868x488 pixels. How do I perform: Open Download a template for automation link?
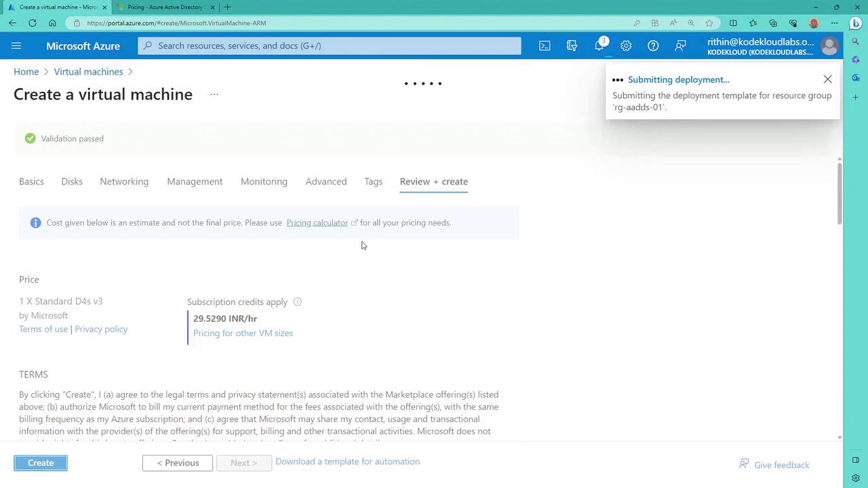(347, 462)
